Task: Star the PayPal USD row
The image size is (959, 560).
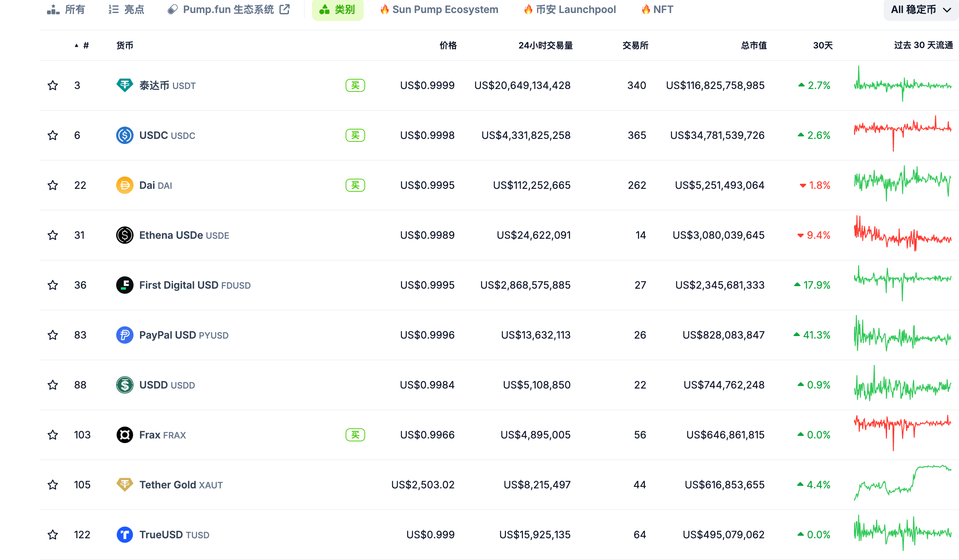Action: point(53,335)
